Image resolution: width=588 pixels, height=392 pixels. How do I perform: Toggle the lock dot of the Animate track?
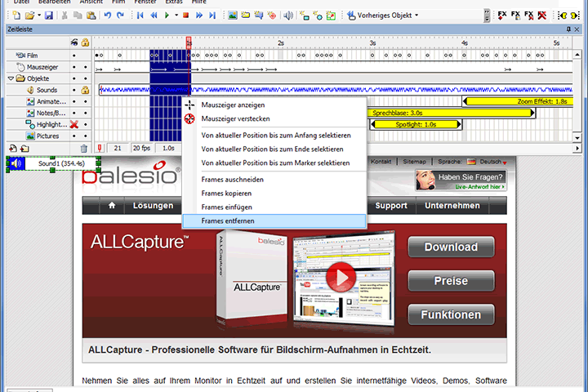tap(86, 101)
